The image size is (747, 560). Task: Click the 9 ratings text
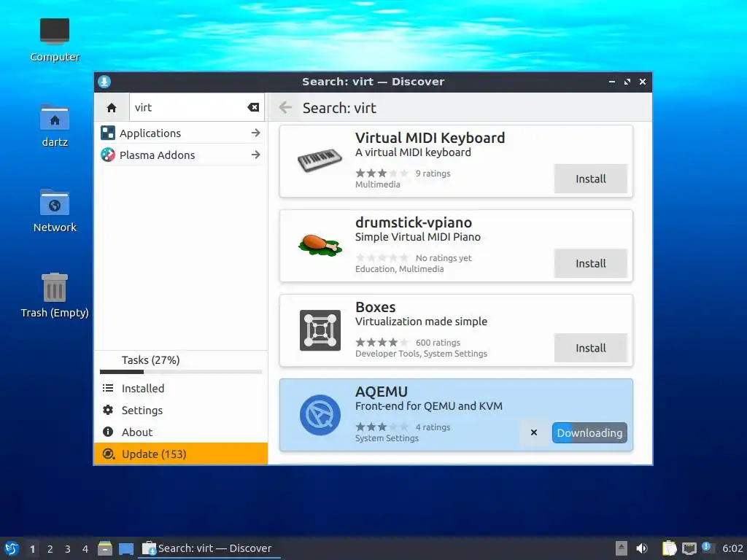coord(433,174)
